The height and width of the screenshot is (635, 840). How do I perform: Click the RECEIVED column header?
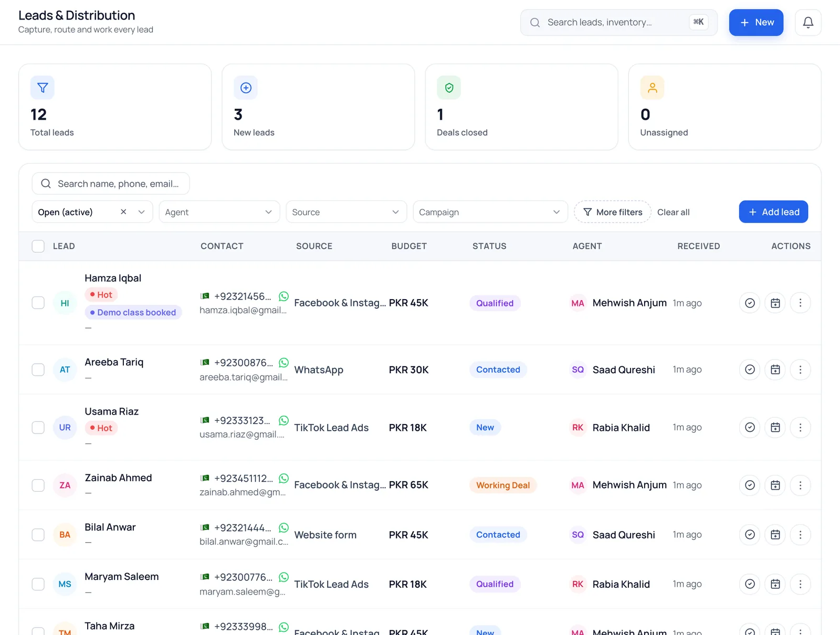coord(698,246)
